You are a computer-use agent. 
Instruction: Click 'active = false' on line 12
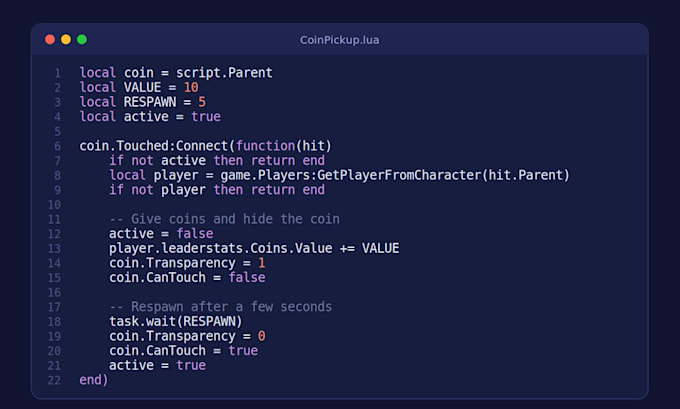point(161,233)
